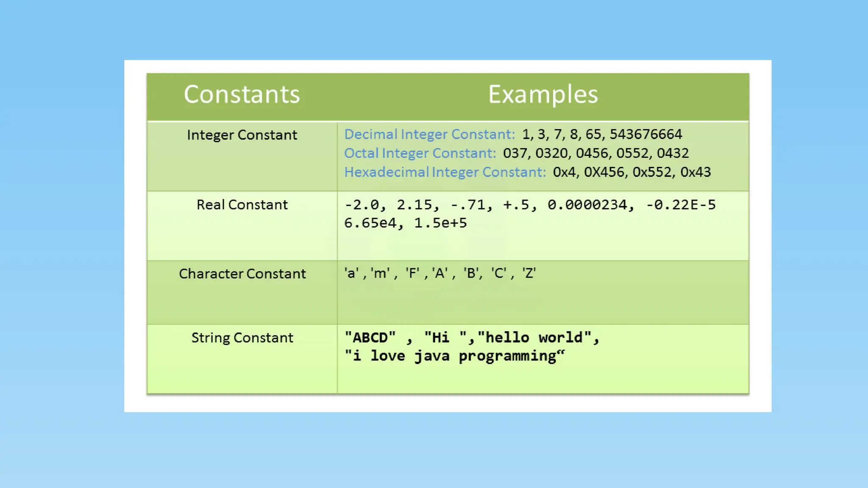
Task: Click the real value 1.5e+5
Action: 440,223
